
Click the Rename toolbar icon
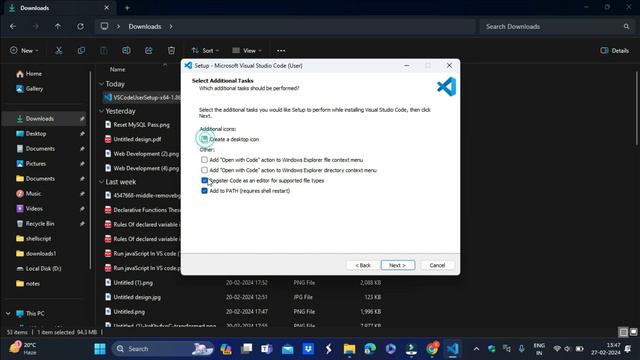coord(126,51)
